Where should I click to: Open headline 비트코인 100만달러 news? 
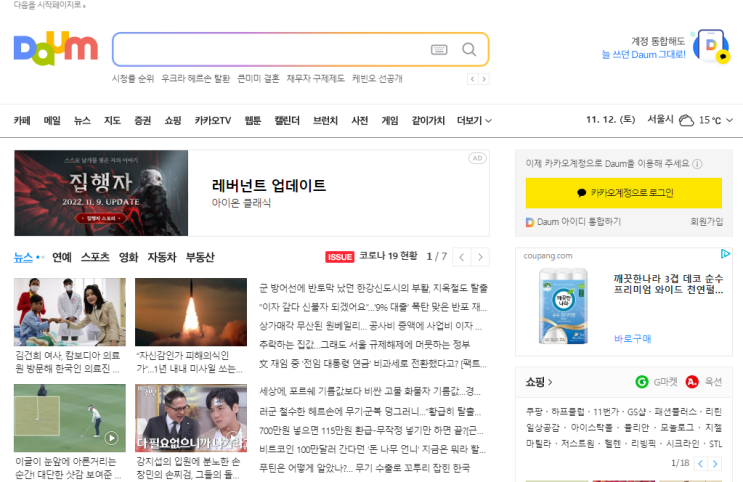[372, 449]
